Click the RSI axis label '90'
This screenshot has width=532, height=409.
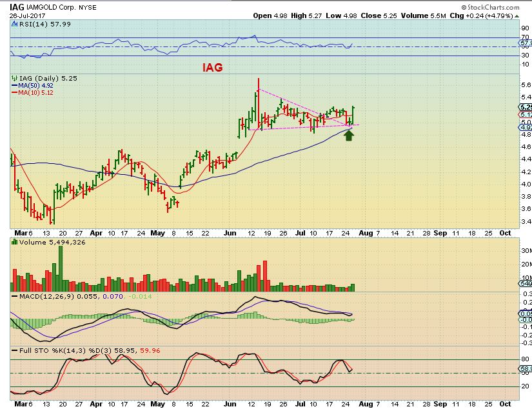525,28
